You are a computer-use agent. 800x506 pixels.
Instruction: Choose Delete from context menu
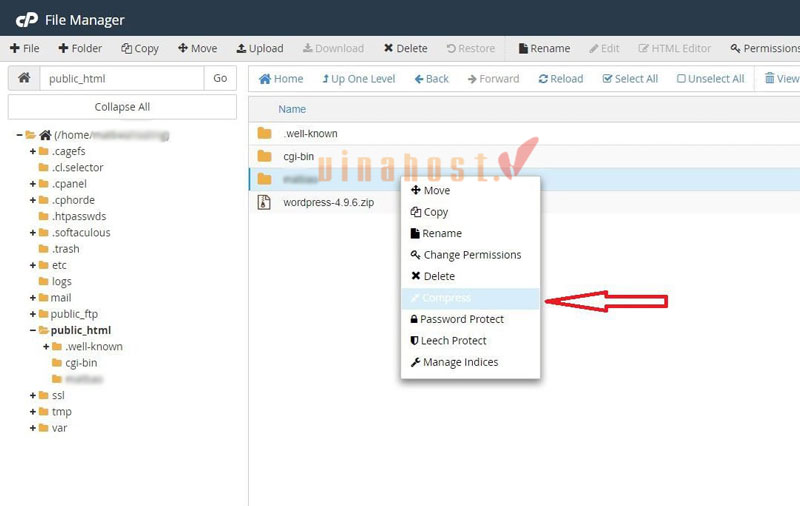tap(470, 276)
